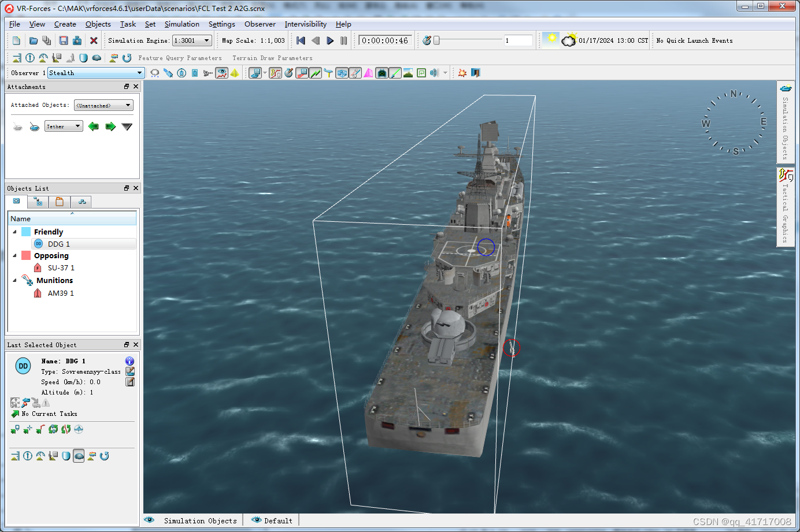The width and height of the screenshot is (800, 532).
Task: Click the play simulation button
Action: 329,40
